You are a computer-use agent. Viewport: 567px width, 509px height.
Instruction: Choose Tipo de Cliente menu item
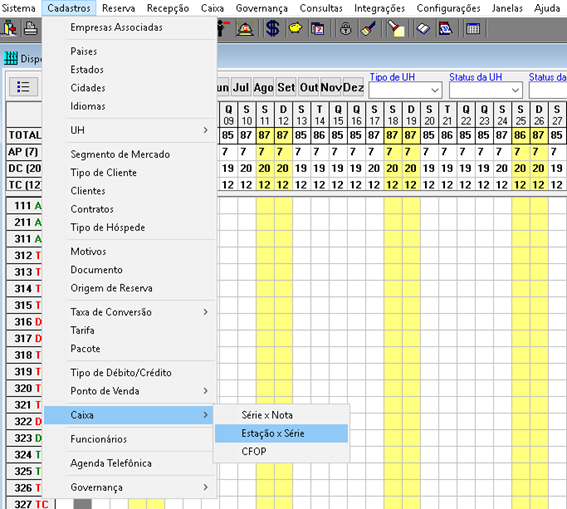coord(129,173)
